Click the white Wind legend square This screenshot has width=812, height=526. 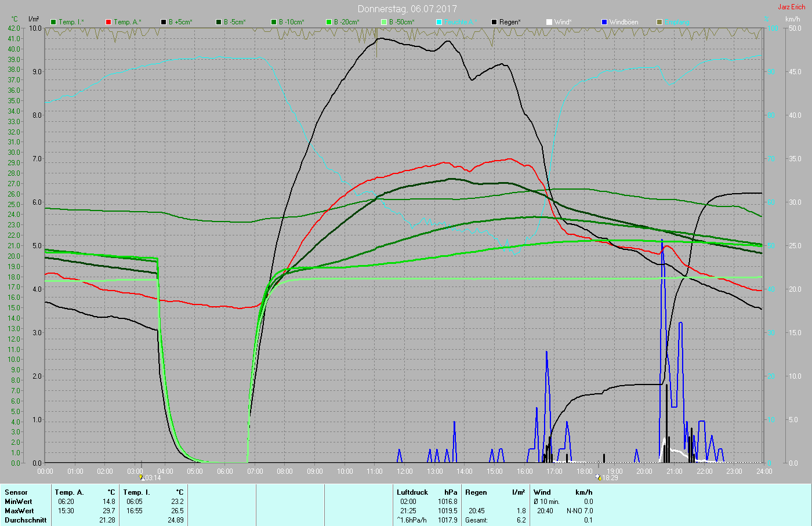tap(549, 22)
